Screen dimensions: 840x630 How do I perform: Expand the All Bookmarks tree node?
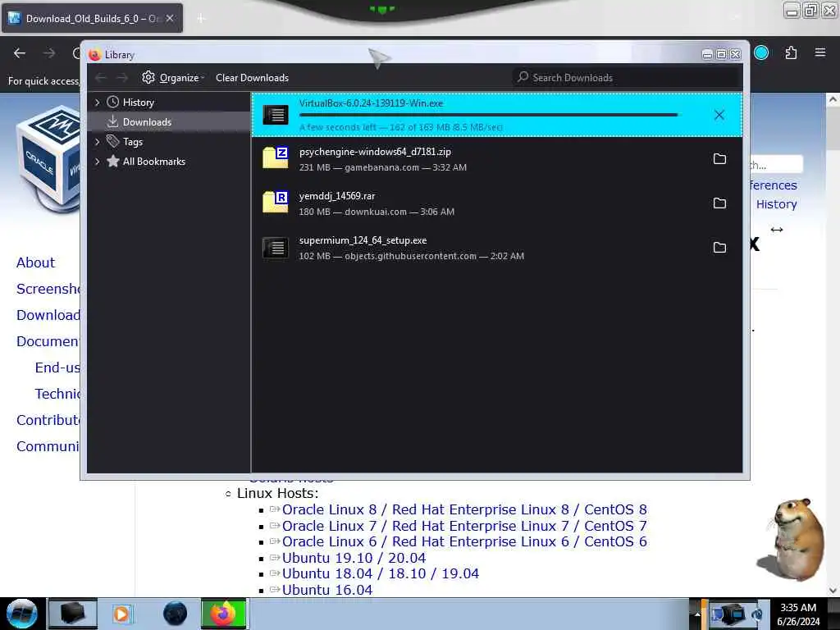pos(97,162)
